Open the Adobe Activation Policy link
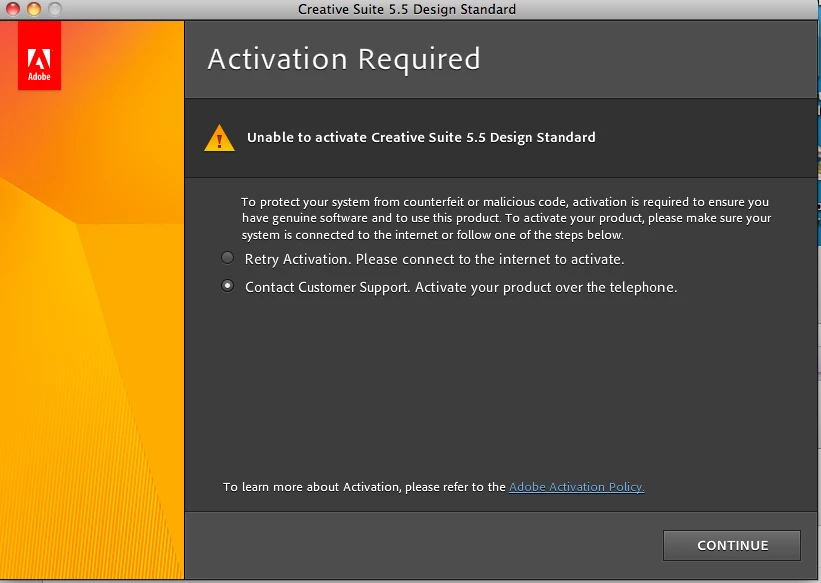The image size is (821, 583). pyautogui.click(x=576, y=487)
